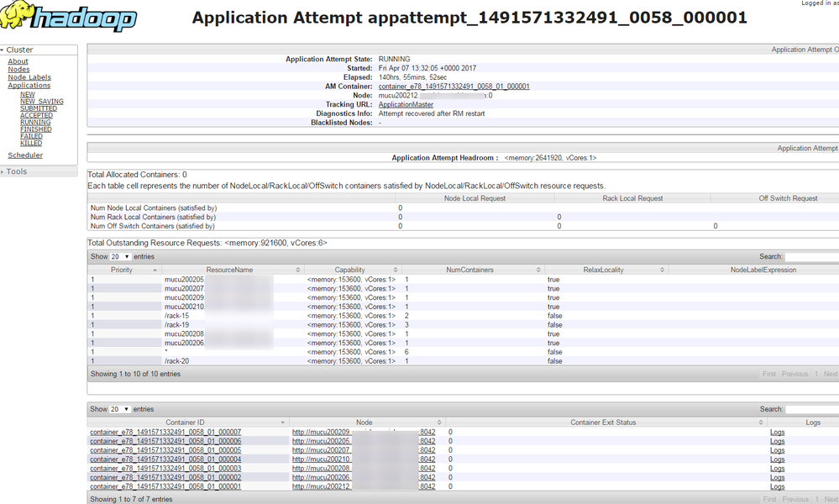Filter applications by RUNNING state

coord(35,123)
